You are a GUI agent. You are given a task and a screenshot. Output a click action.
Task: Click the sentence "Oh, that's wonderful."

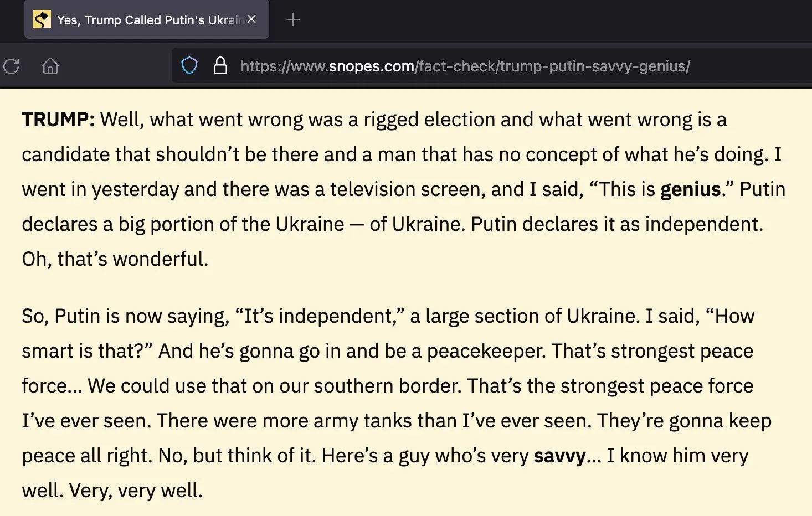115,259
